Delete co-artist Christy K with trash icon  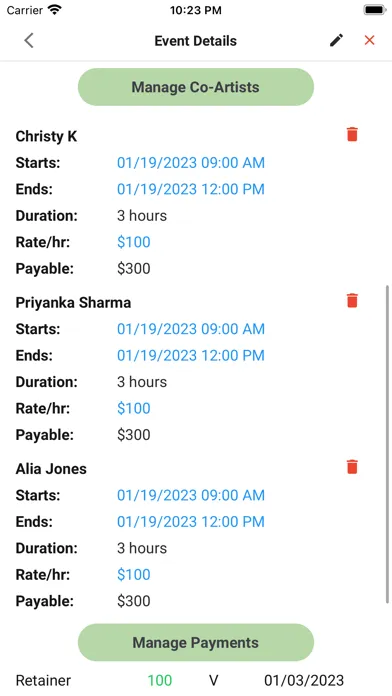point(352,134)
